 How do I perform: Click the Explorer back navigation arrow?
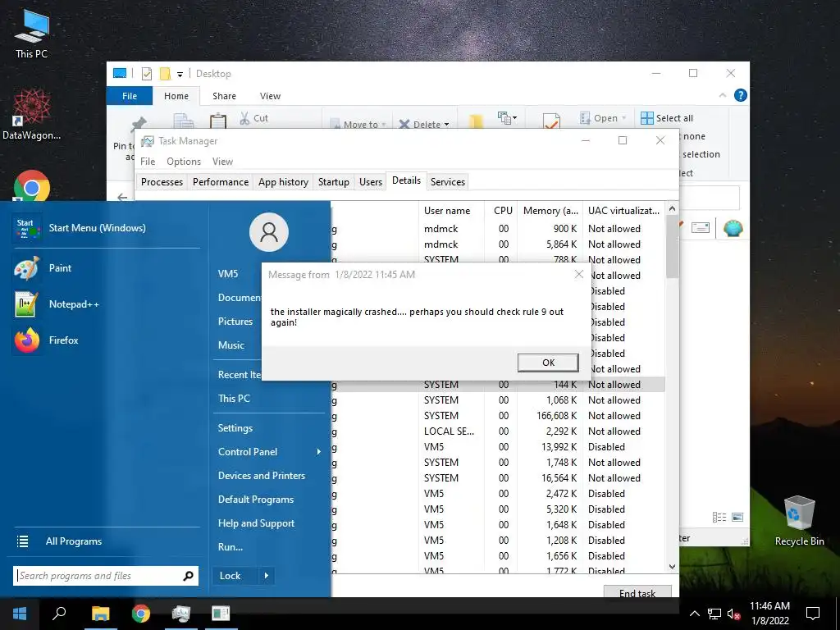pos(122,197)
